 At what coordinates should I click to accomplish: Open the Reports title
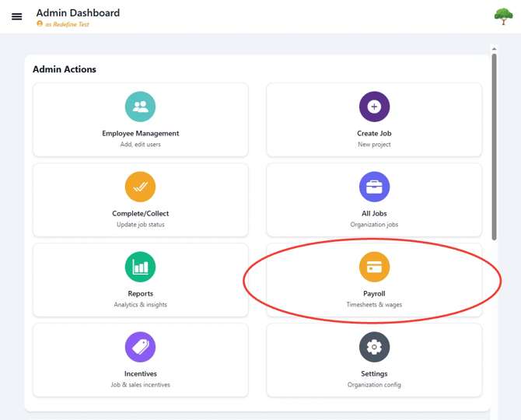click(140, 294)
